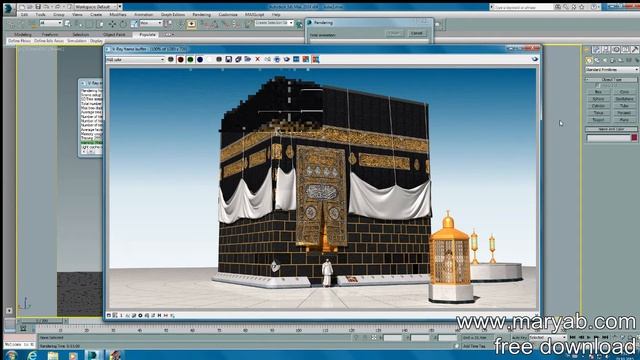The image size is (640, 360).
Task: Click the 3ds Max application logo button
Action: coord(8,8)
